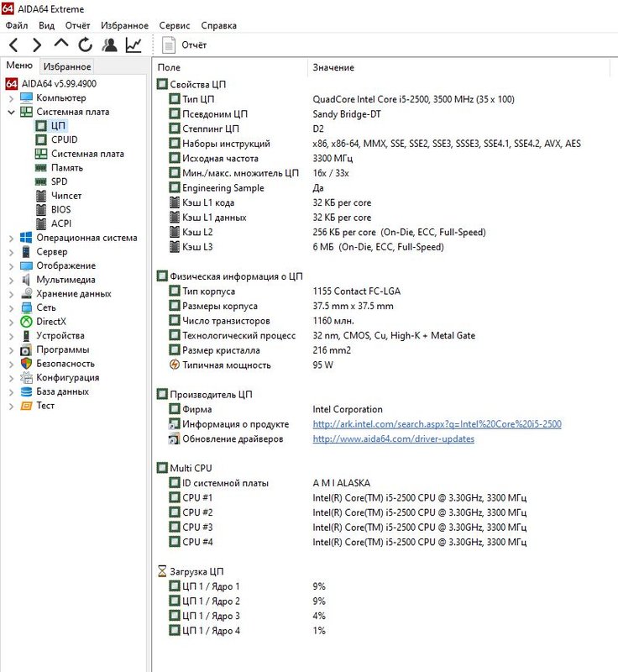Go forward with the right arrow toolbar icon
Image resolution: width=618 pixels, height=672 pixels.
click(38, 45)
